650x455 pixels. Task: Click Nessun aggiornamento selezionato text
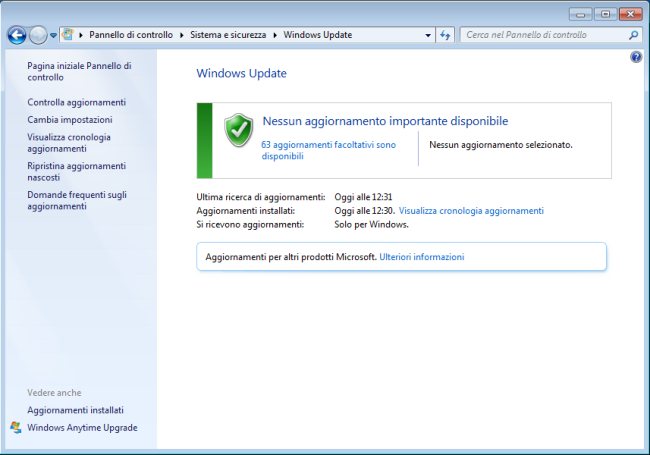click(501, 145)
